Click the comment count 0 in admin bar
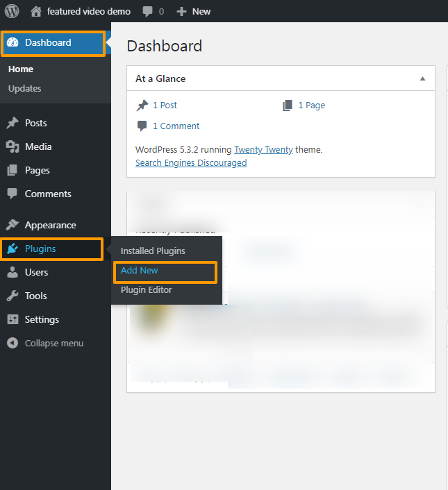Viewport: 448px width, 490px height. pos(161,12)
